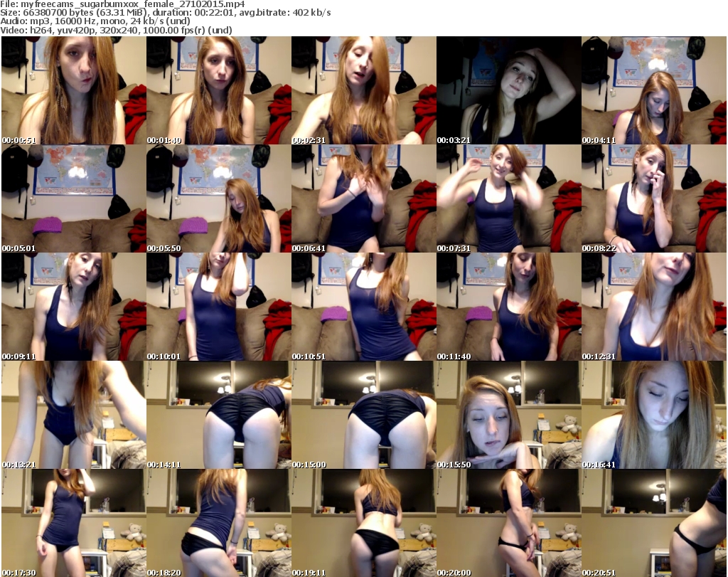Viewport: 728px width, 577px height.
Task: Click the 'Video: h264, yuv420p' info line
Action: coord(116,30)
